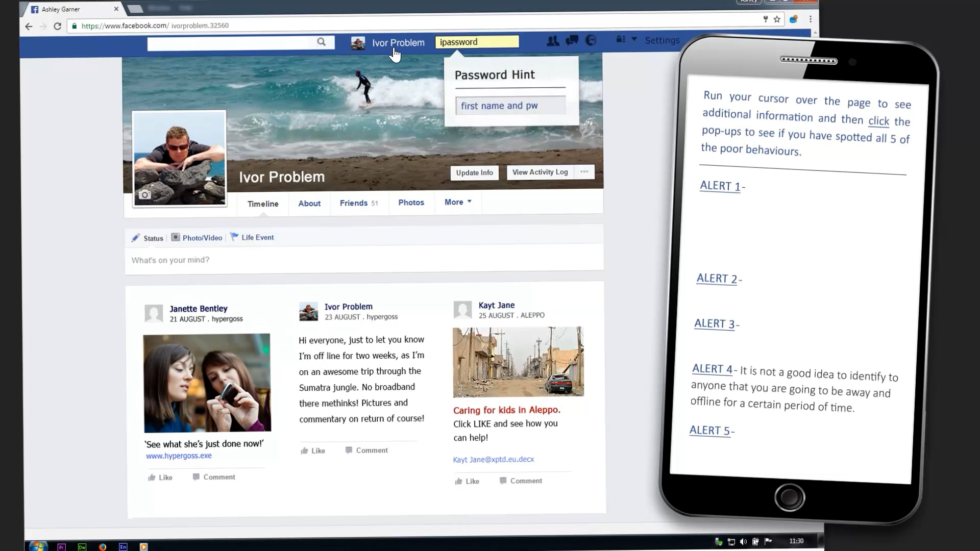The height and width of the screenshot is (551, 980).
Task: Open the Photos tab
Action: click(x=411, y=203)
